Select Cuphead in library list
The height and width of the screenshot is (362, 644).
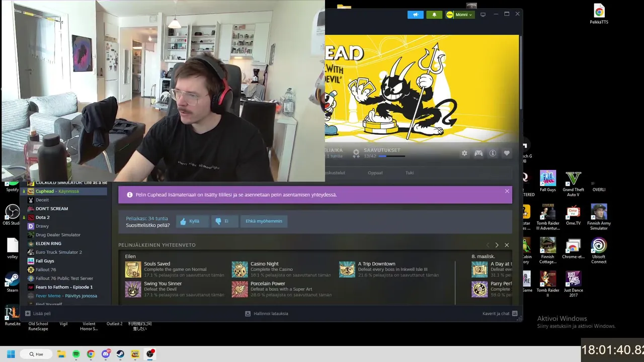pos(63,191)
